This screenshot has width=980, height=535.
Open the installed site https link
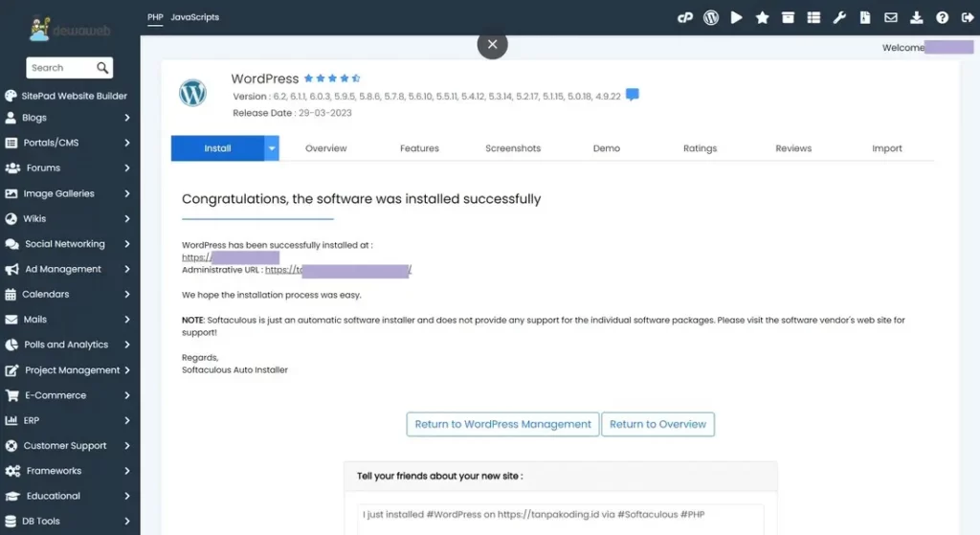pyautogui.click(x=230, y=257)
